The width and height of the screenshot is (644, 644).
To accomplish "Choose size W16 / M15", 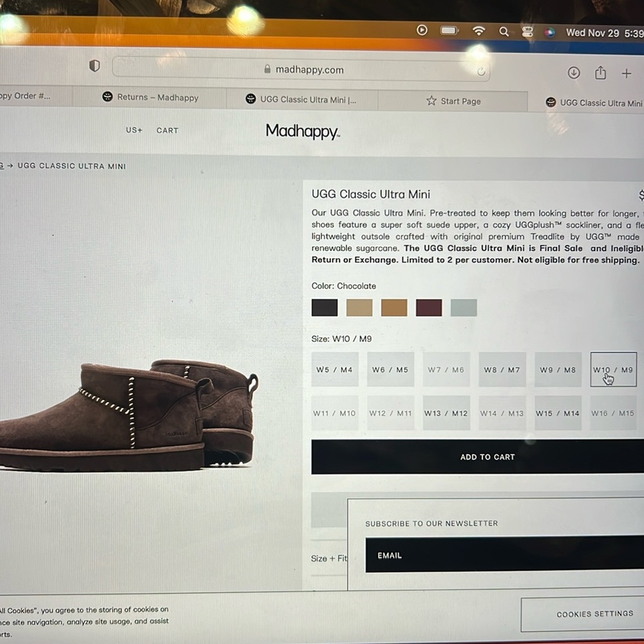I will coord(613,413).
